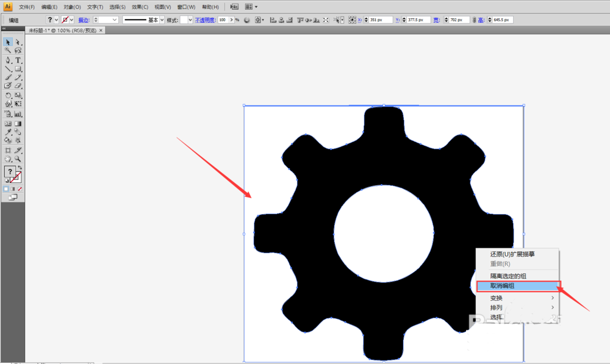Select the Eyedropper tool
This screenshot has height=364, width=610.
(x=8, y=132)
